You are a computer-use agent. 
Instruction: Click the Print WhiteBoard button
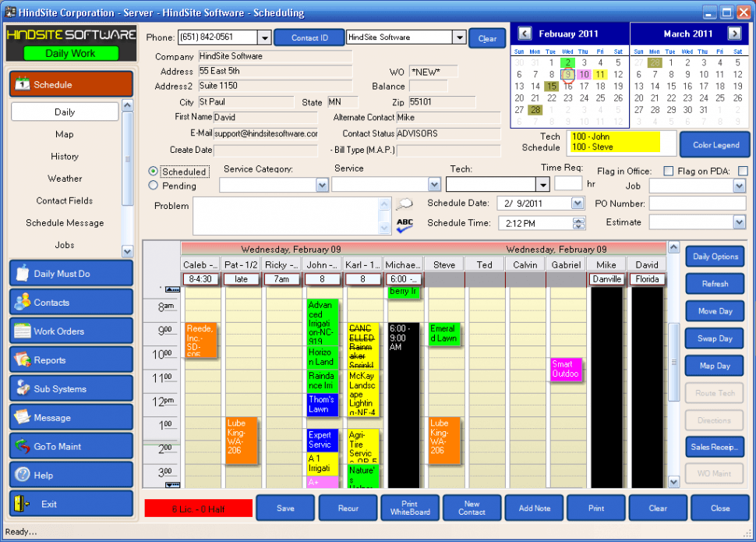click(x=410, y=508)
